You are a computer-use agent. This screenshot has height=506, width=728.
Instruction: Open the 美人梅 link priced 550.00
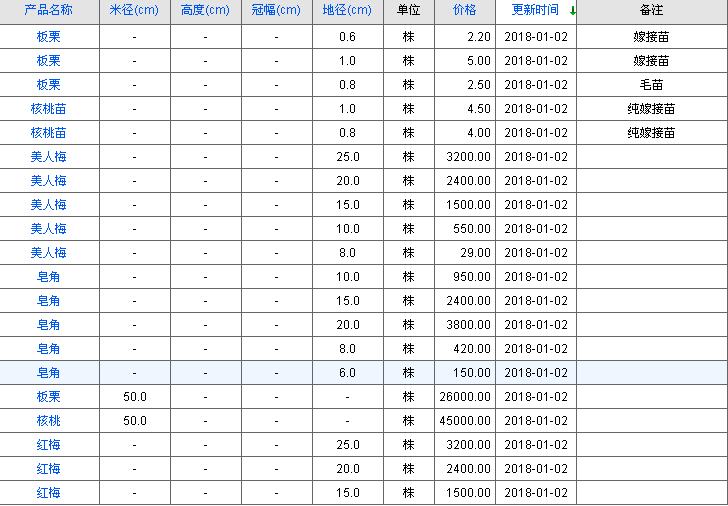[x=48, y=229]
